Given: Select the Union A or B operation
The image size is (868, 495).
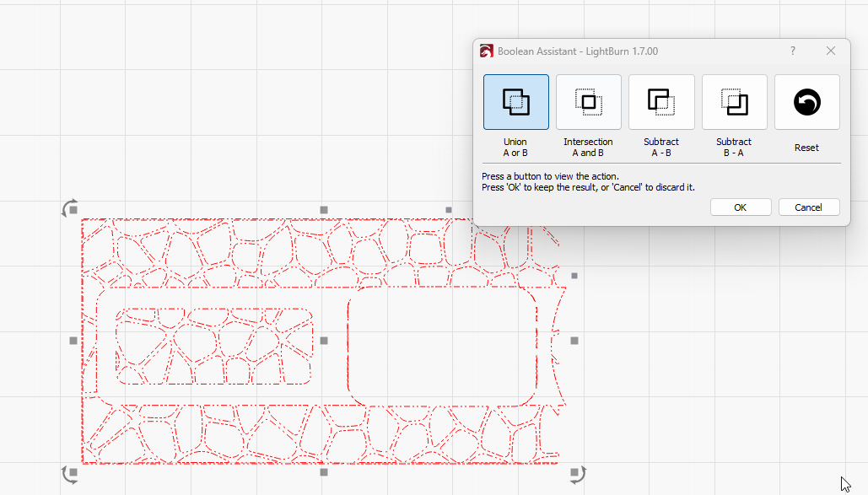Looking at the screenshot, I should click(516, 102).
